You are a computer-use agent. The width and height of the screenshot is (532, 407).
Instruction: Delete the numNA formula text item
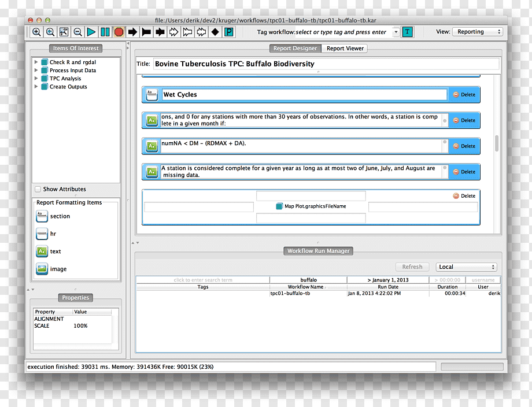pos(464,146)
